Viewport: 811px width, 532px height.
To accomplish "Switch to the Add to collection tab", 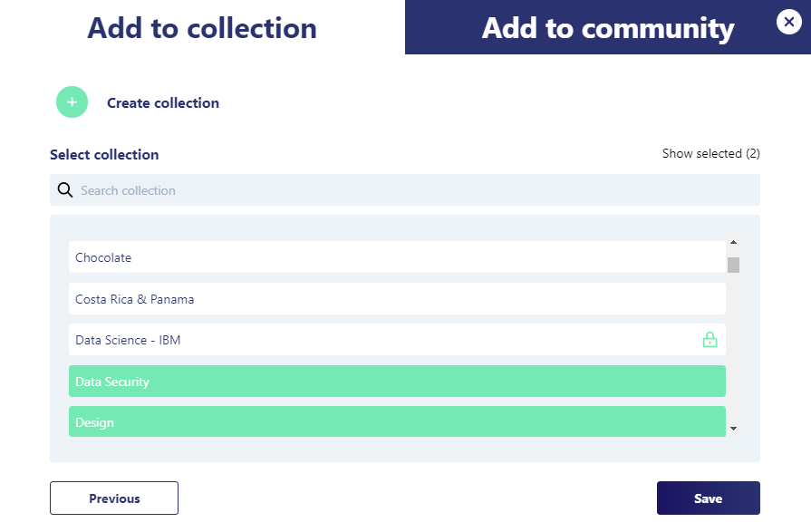I will (202, 28).
